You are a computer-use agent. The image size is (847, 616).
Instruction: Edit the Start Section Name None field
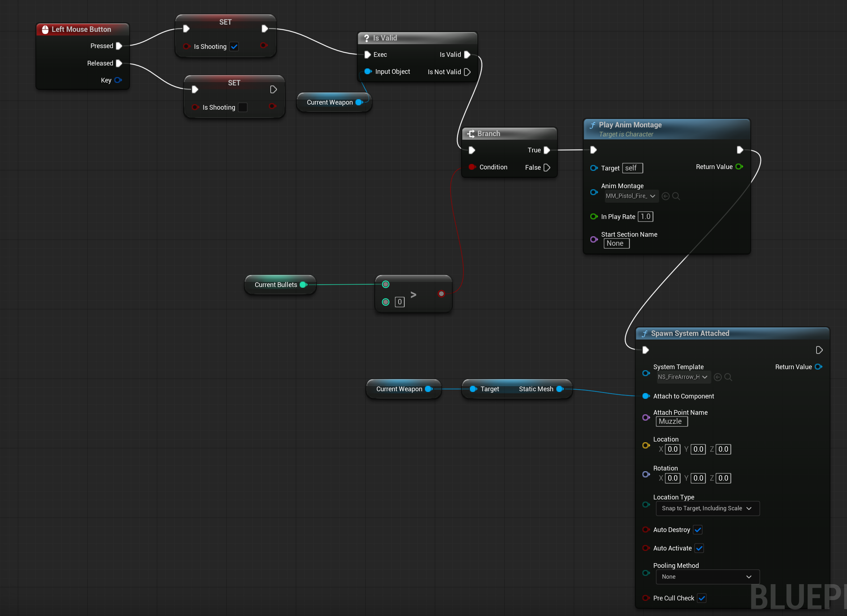[x=616, y=244]
